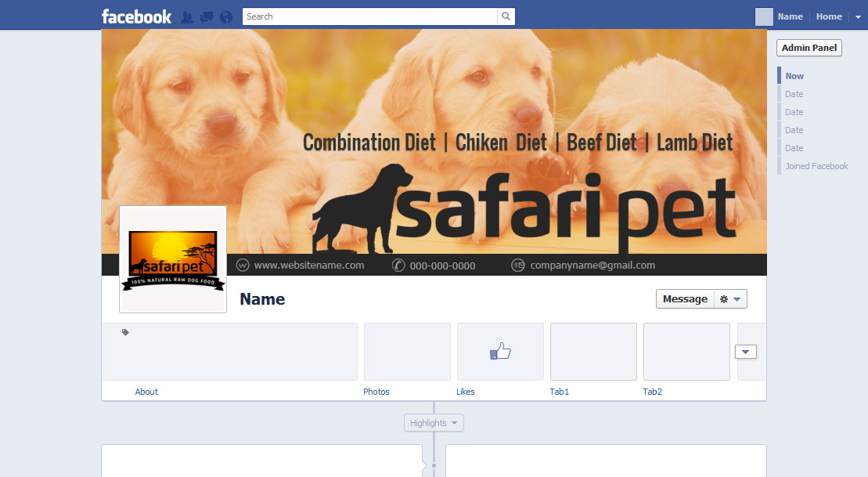The width and height of the screenshot is (868, 477).
Task: Click the Lamb Diet text on cover
Action: [694, 143]
